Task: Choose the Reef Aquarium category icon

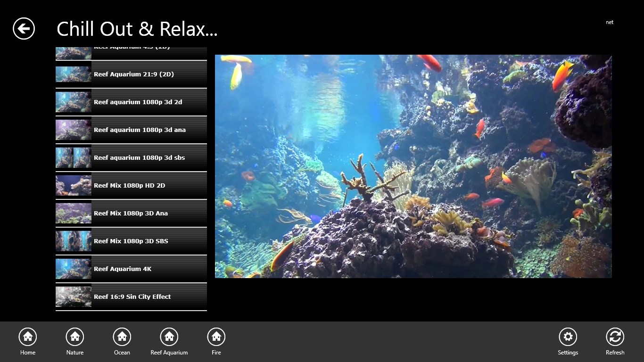Action: pos(169,337)
